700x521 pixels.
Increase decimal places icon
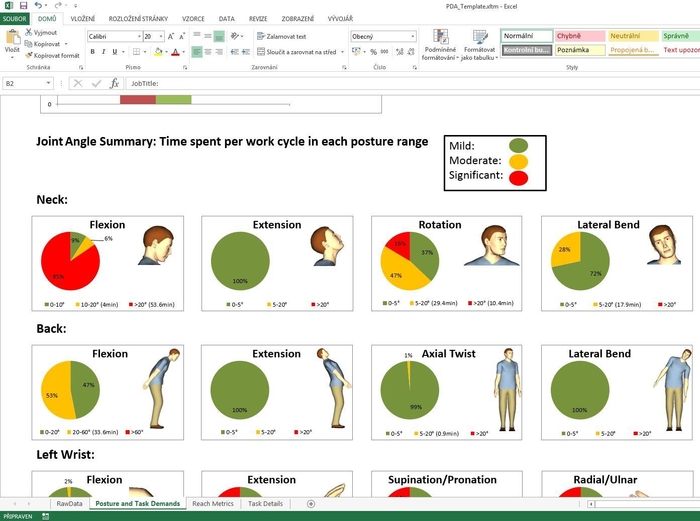pos(399,52)
